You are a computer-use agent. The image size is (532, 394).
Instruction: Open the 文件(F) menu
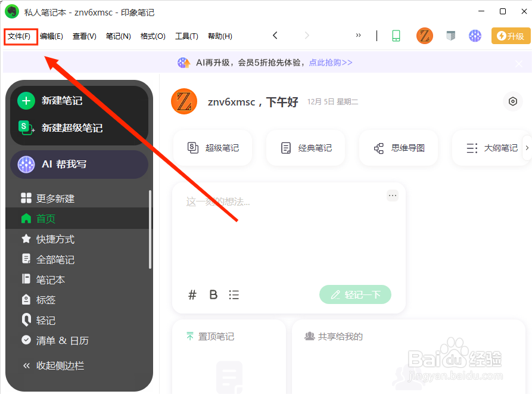coord(19,36)
